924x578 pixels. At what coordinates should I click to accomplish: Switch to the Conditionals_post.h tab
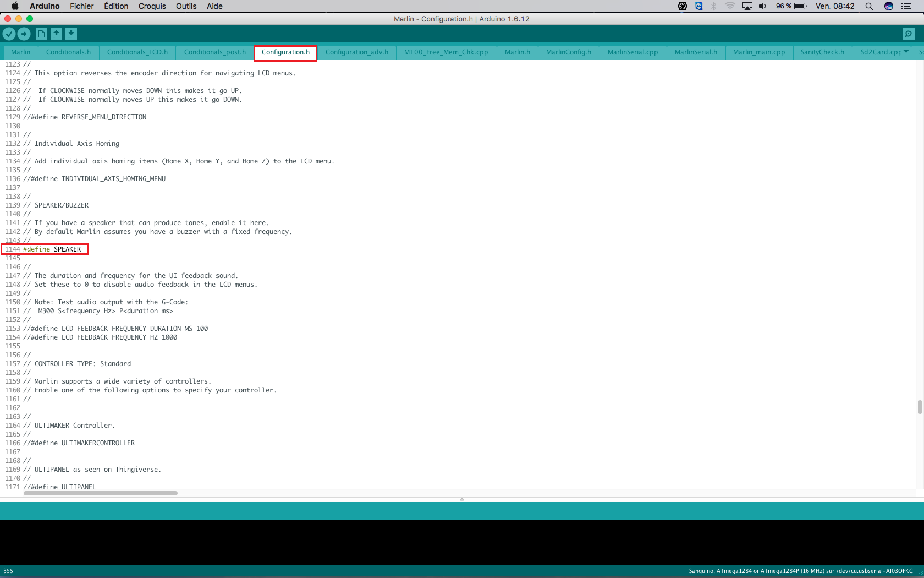[x=215, y=52]
